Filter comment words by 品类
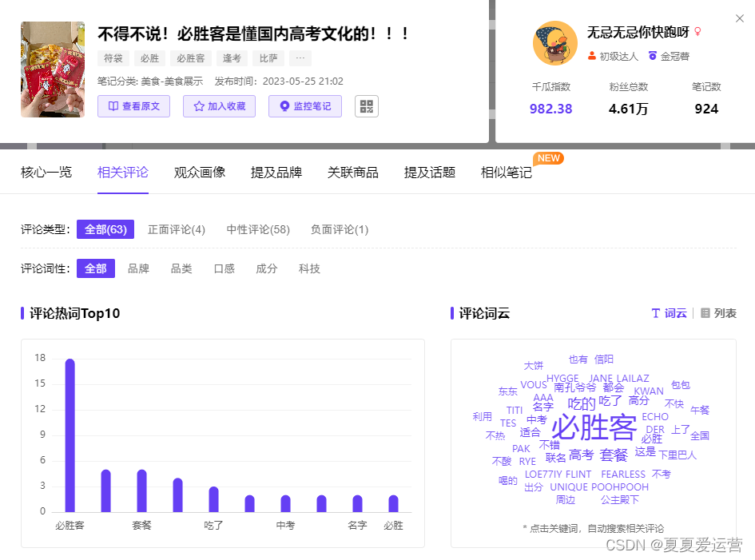Image resolution: width=755 pixels, height=560 pixels. 181,268
